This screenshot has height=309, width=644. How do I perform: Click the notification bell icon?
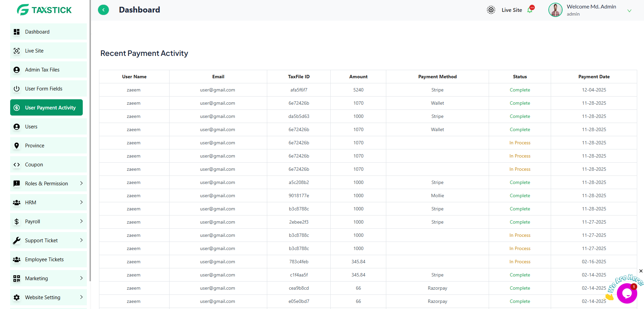tap(530, 10)
